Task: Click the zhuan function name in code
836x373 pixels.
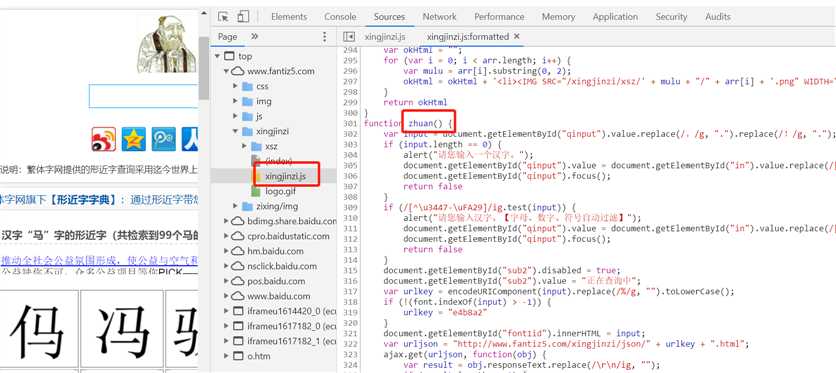Action: click(422, 124)
